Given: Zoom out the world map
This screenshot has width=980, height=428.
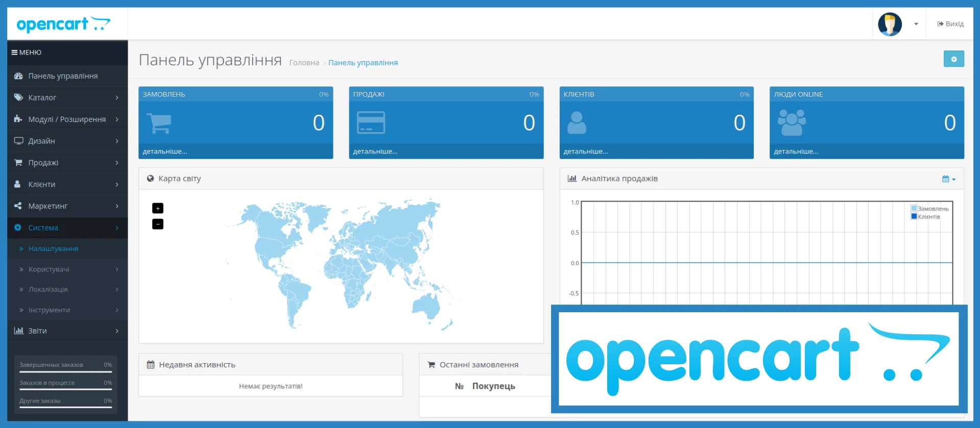Looking at the screenshot, I should pos(158,224).
